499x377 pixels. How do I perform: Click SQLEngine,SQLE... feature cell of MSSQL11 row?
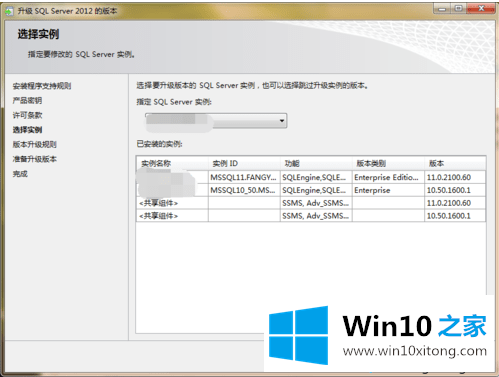(x=316, y=177)
